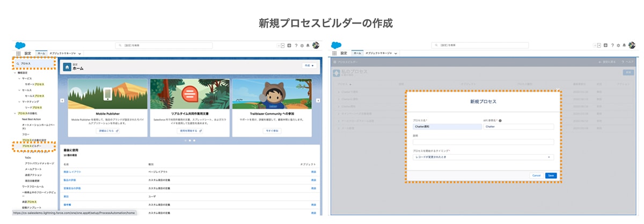Select the ホーム tab in left window

coord(41,54)
